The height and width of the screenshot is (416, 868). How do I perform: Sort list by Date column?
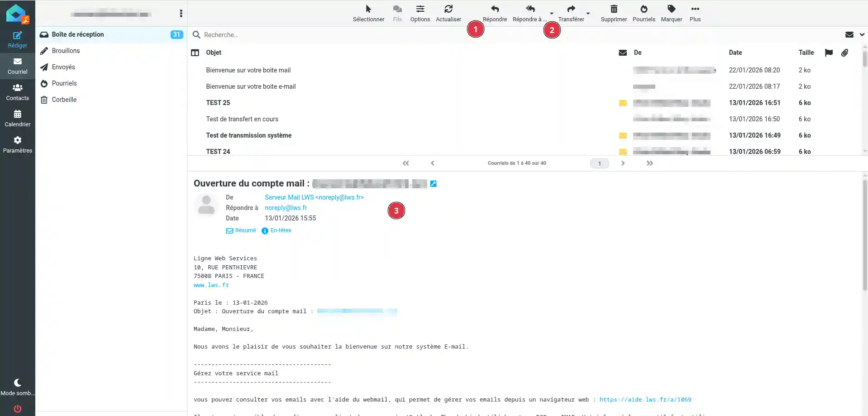click(735, 53)
